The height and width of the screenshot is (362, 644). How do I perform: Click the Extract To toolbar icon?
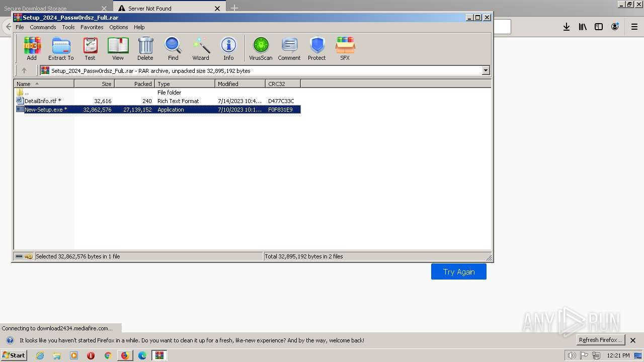tap(61, 48)
